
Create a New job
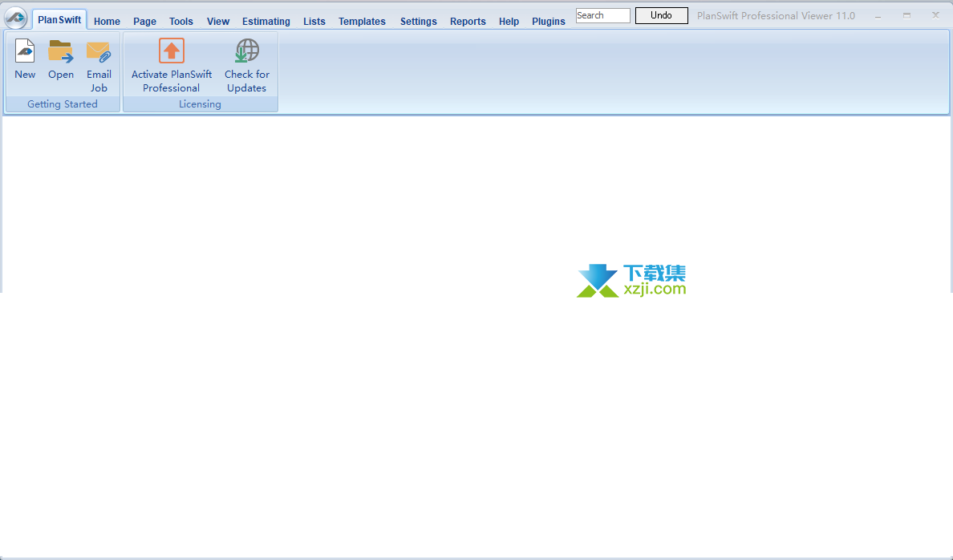click(x=25, y=59)
